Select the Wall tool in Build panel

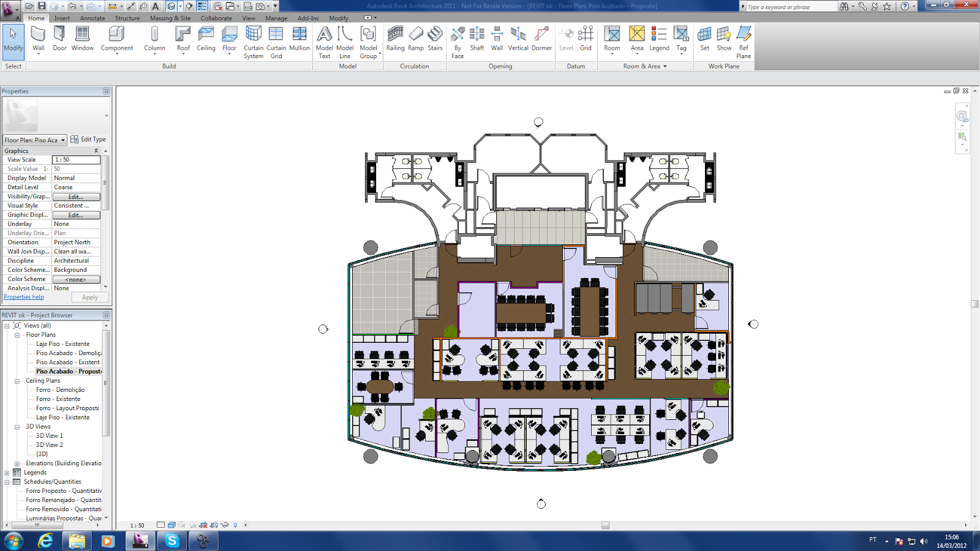click(38, 40)
